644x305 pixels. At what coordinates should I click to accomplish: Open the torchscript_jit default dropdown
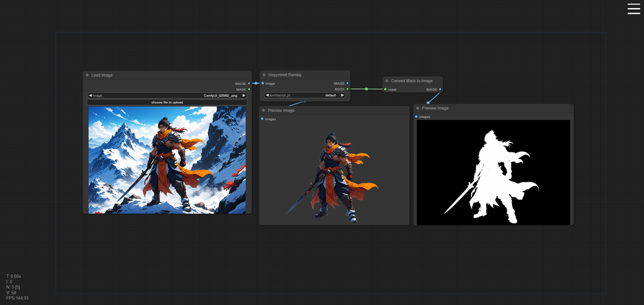[x=305, y=95]
